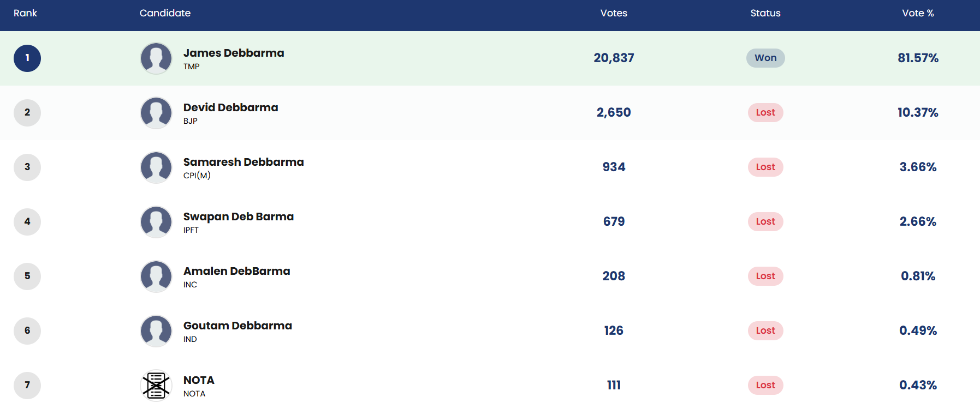Click the rank 7 circle badge

(x=27, y=386)
